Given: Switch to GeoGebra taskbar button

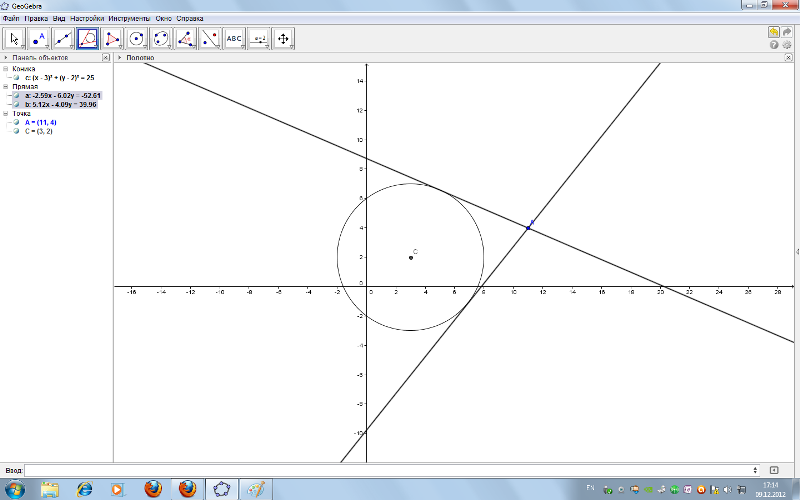Looking at the screenshot, I should point(221,489).
